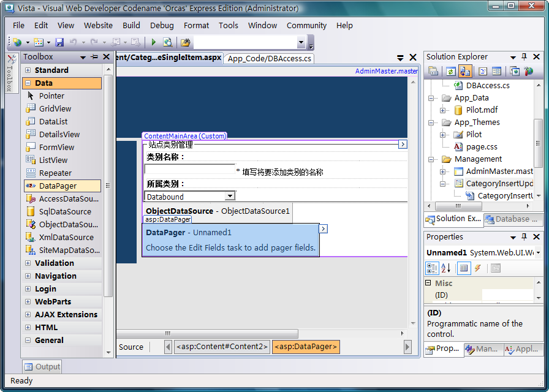Expand the Navigation toolbox group
Screen dimensions: 549x392
click(x=28, y=276)
